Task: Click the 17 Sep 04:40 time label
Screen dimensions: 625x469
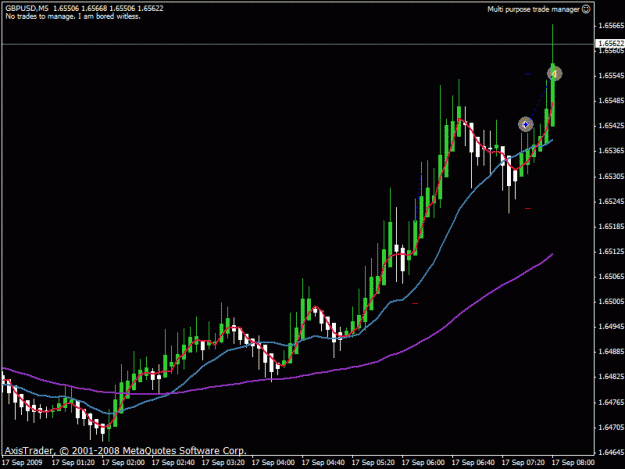Action: coord(323,463)
